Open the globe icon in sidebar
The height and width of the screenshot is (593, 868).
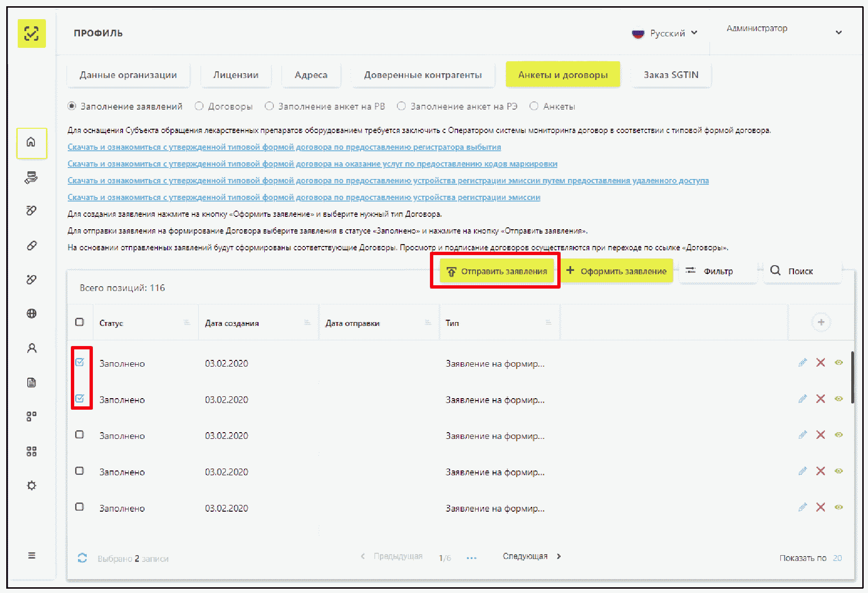(32, 313)
